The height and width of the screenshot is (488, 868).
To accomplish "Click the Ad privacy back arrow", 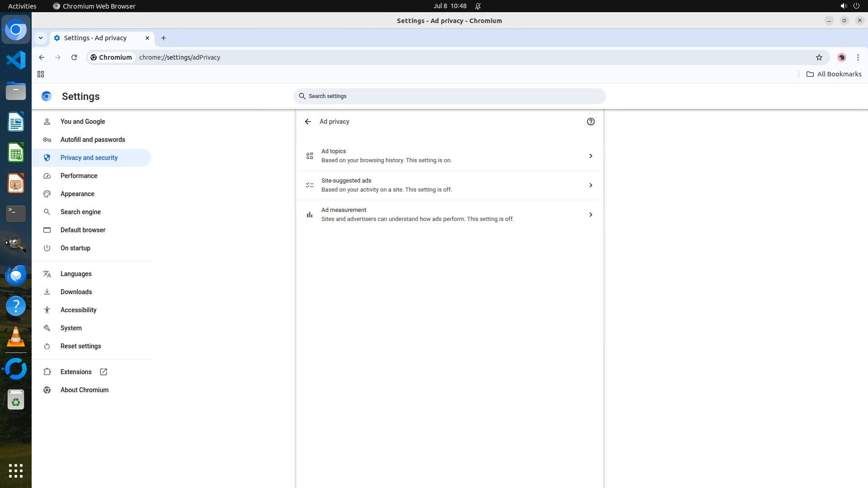I will 308,122.
